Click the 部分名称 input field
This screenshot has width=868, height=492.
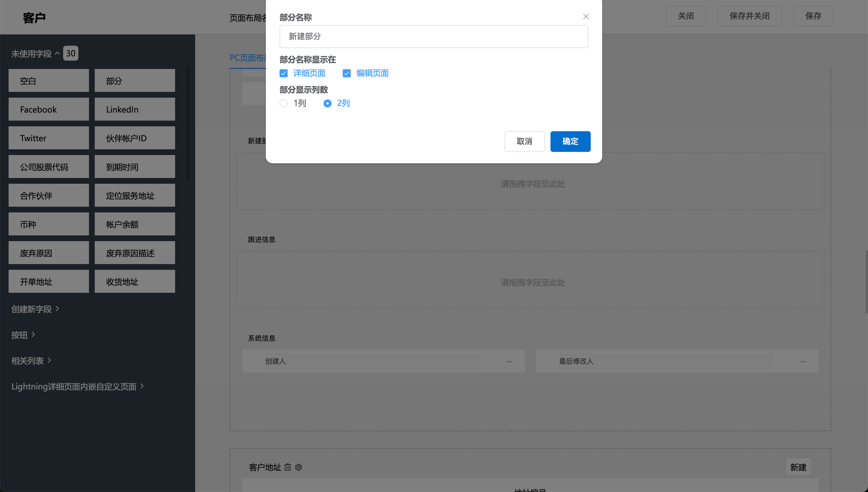(434, 36)
